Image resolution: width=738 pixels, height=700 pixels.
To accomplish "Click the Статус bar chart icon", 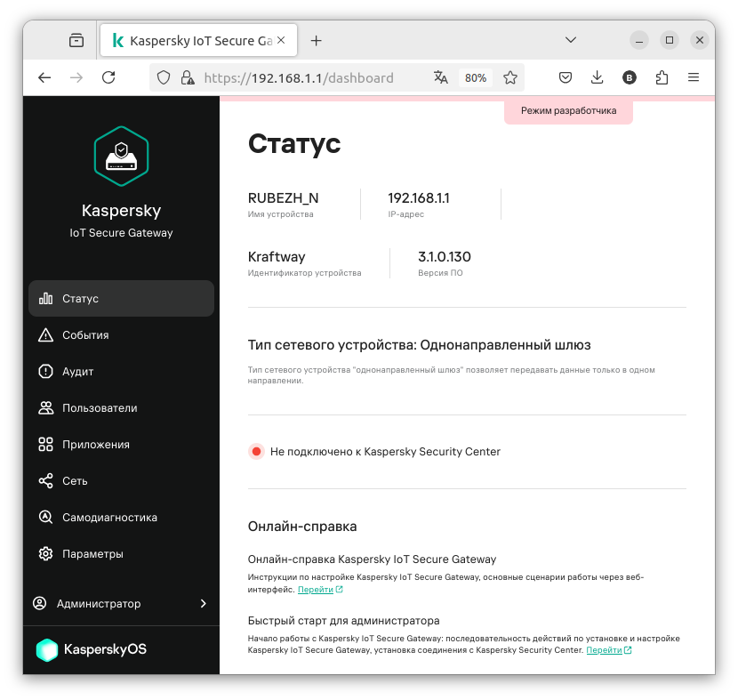I will click(45, 299).
